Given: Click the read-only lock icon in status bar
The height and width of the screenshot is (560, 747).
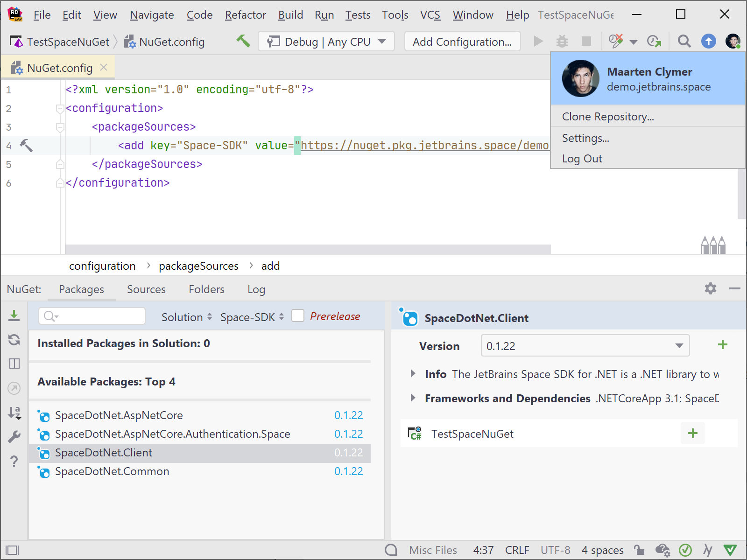Looking at the screenshot, I should (639, 550).
